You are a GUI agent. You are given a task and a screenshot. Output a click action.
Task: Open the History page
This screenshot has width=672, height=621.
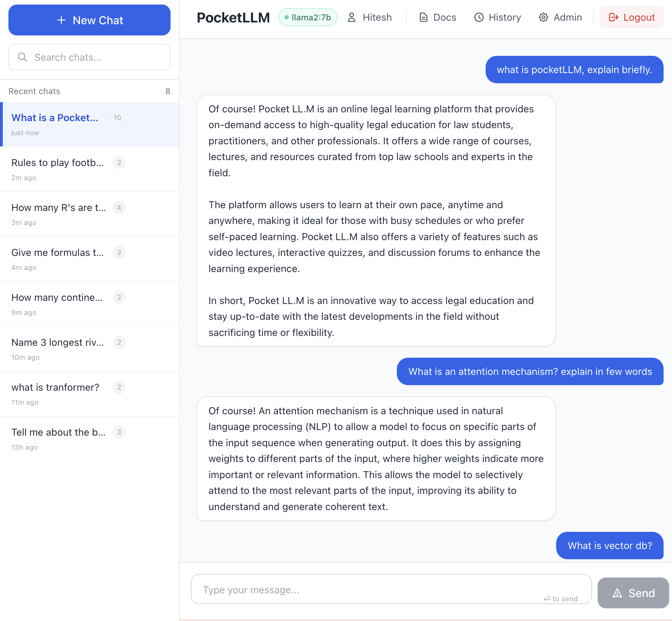tap(498, 17)
